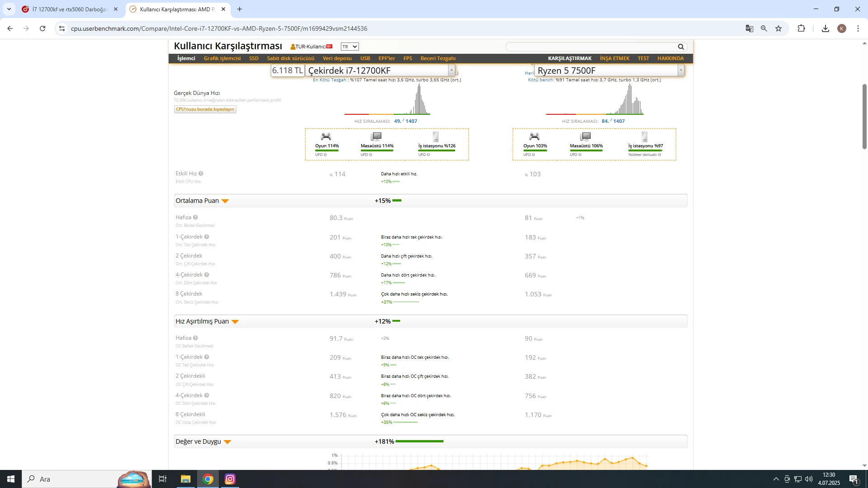Image resolution: width=868 pixels, height=488 pixels.
Task: Open Instagram from the taskbar
Action: (230, 479)
